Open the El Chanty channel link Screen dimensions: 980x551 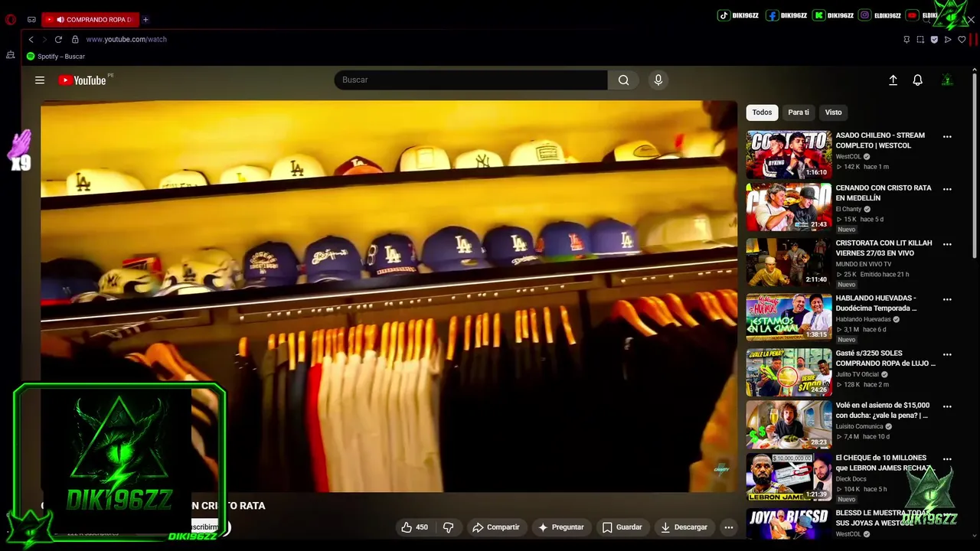(849, 209)
